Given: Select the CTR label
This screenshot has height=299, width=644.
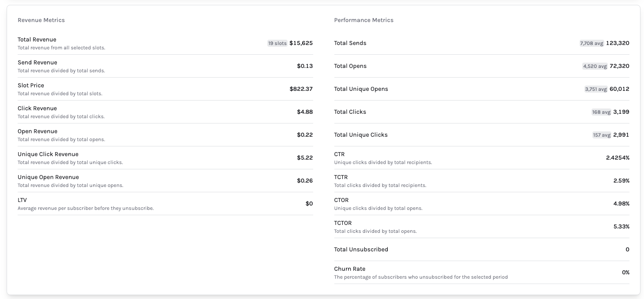Looking at the screenshot, I should point(339,154).
